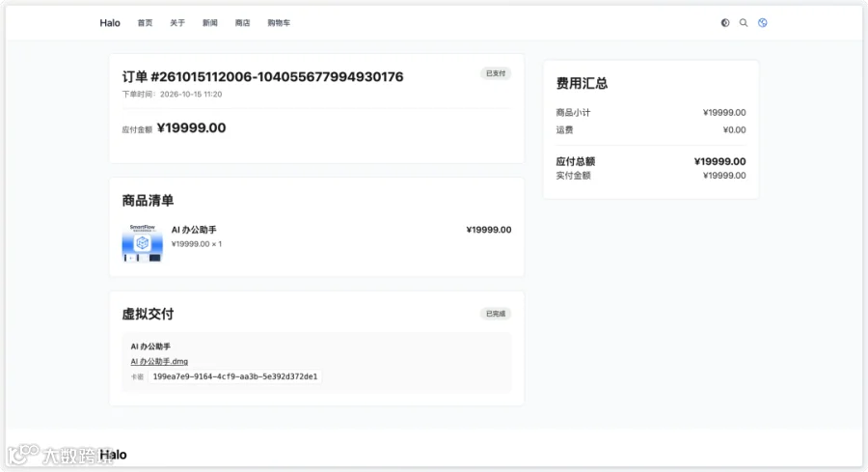The height and width of the screenshot is (472, 868).
Task: Click AI 办公助手 product name in 商品清单
Action: (194, 230)
